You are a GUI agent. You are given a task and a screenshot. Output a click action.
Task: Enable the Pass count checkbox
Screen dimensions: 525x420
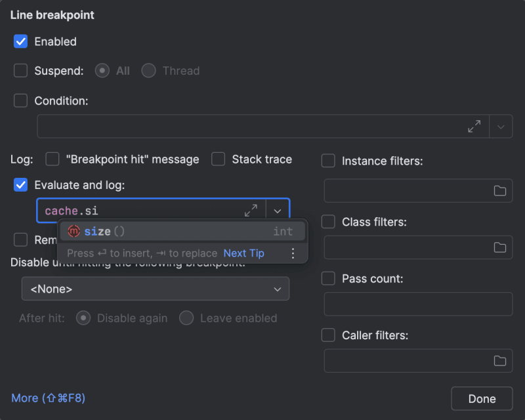(x=329, y=278)
